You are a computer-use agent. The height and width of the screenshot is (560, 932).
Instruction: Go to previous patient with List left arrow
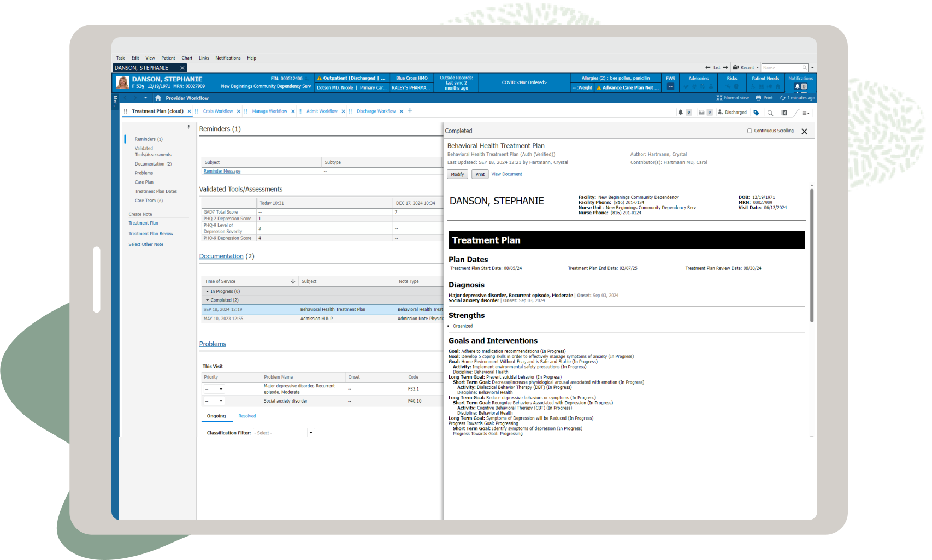[708, 68]
